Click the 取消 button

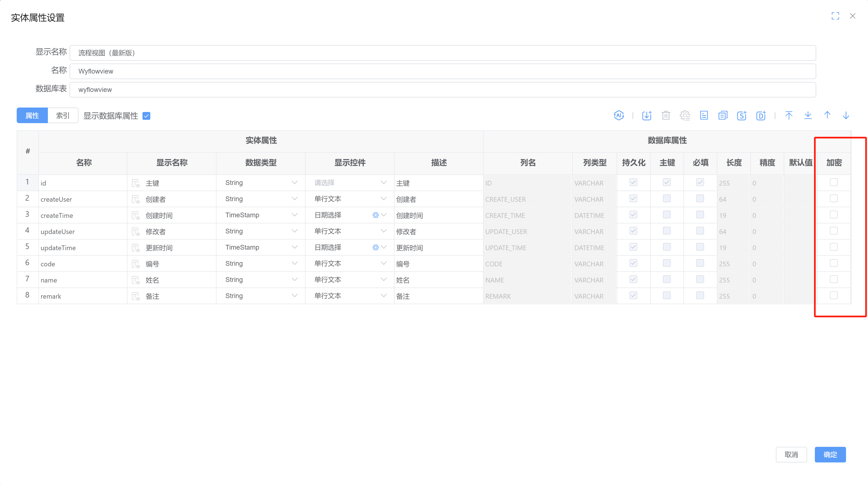791,455
